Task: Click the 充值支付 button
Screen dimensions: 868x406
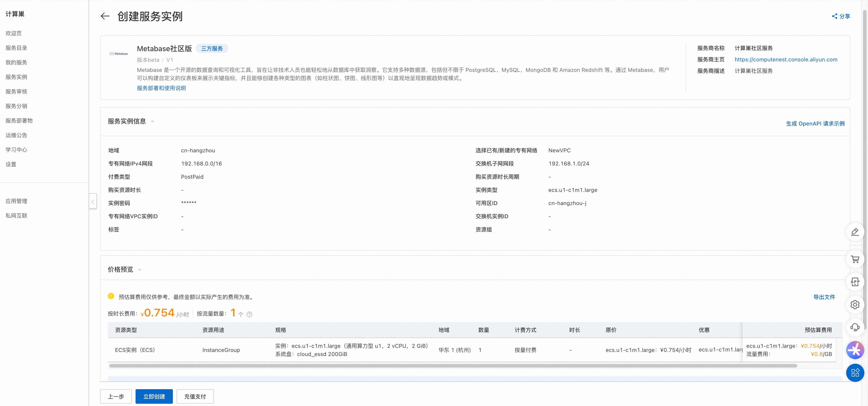Action: click(x=195, y=397)
